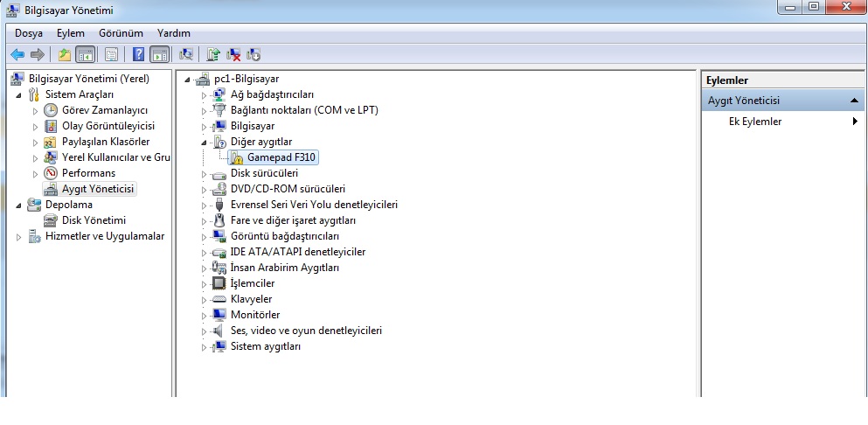The width and height of the screenshot is (868, 425).
Task: Scan for hardware changes toolbar icon
Action: click(x=186, y=54)
